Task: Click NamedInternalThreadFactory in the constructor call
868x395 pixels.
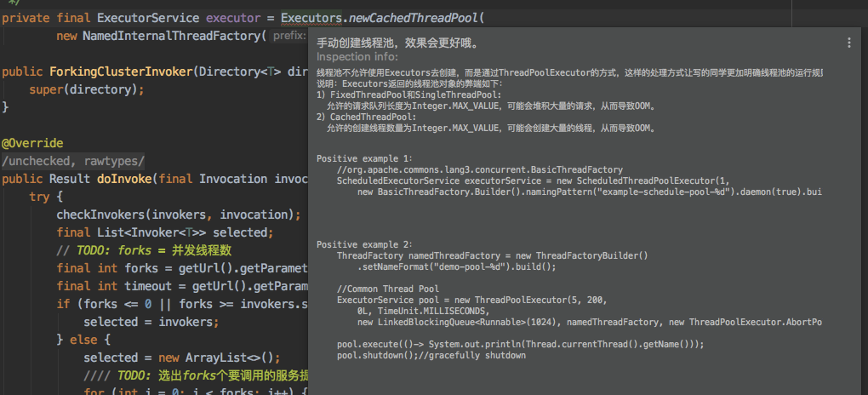Action: click(171, 36)
